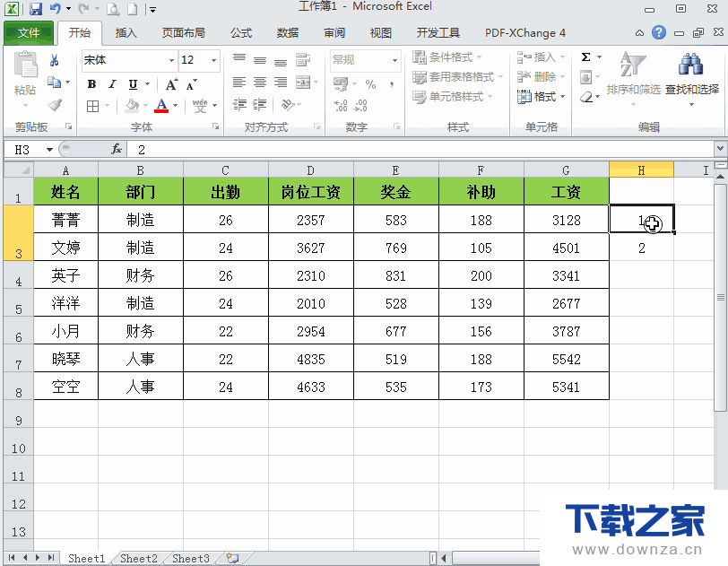Switch to the 公式 Formulas tab
728x566 pixels.
(x=241, y=33)
